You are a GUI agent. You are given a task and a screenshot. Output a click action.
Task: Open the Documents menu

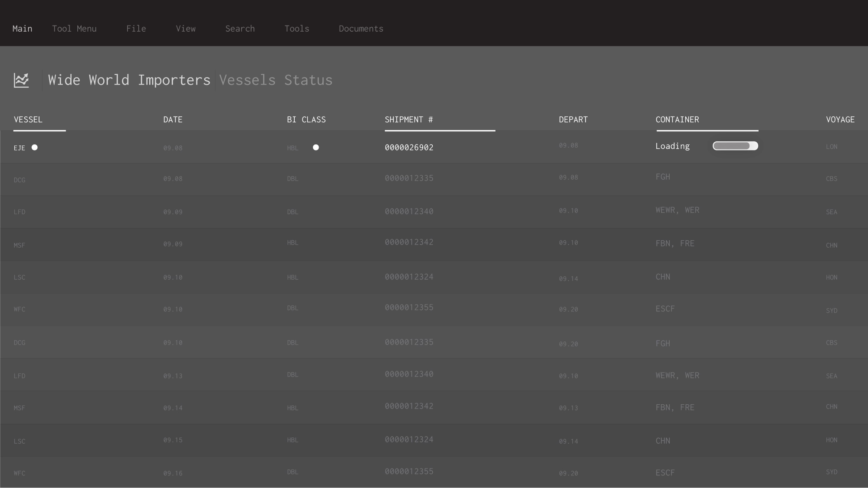click(361, 29)
